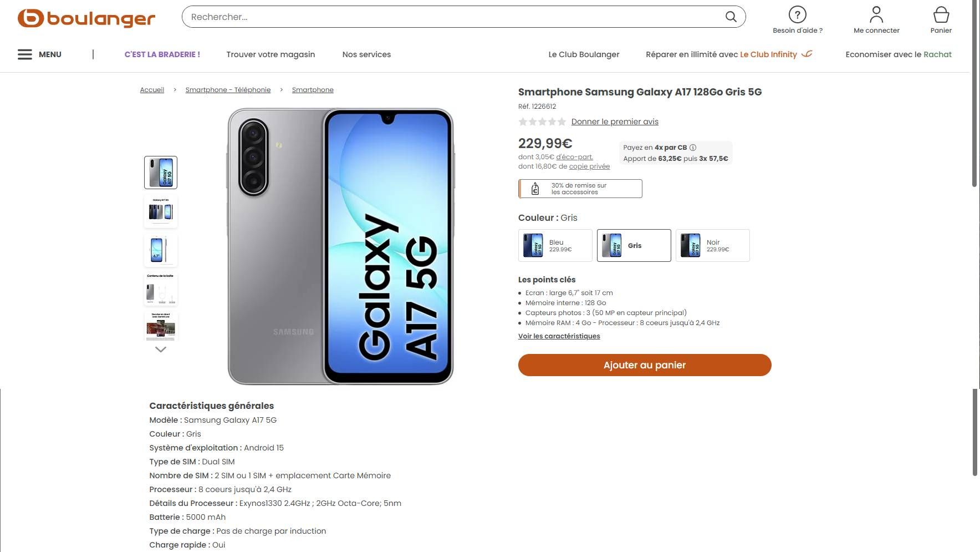
Task: Open "Donner le premier avis" link
Action: tap(614, 121)
